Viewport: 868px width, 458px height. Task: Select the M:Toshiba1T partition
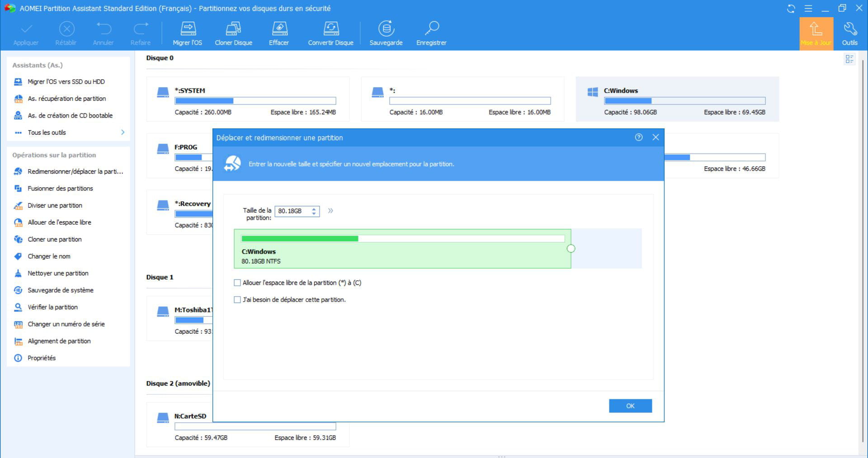pos(180,318)
